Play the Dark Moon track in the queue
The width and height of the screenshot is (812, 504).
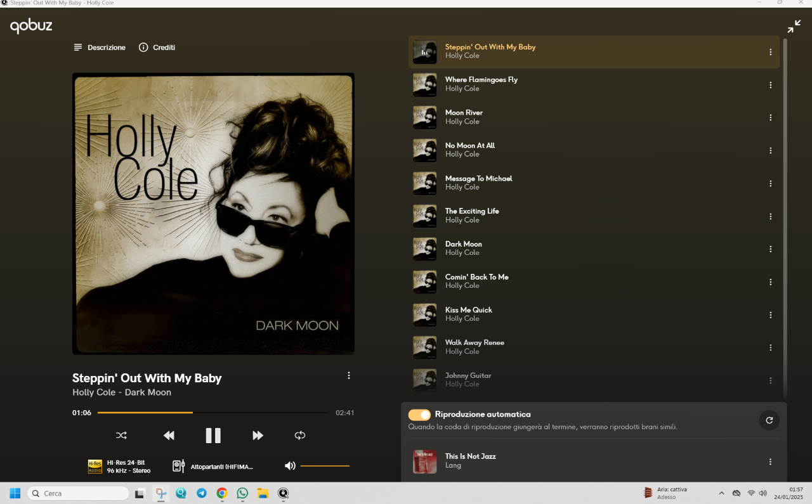pyautogui.click(x=594, y=249)
